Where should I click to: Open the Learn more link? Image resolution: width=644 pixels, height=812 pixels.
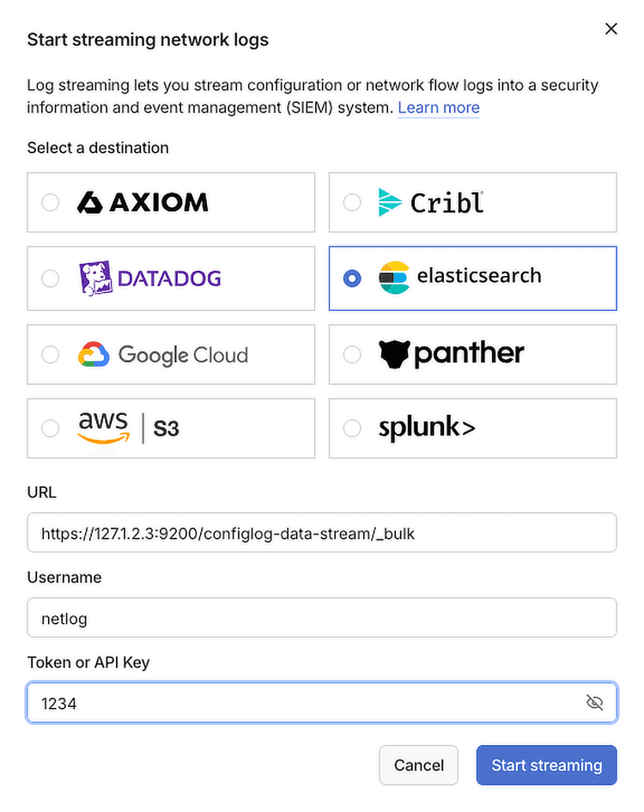pos(439,107)
